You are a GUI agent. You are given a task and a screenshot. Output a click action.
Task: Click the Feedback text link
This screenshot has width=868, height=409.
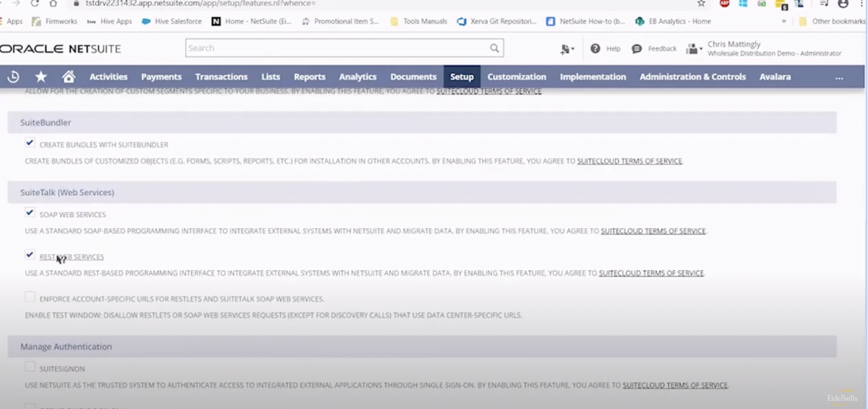662,49
